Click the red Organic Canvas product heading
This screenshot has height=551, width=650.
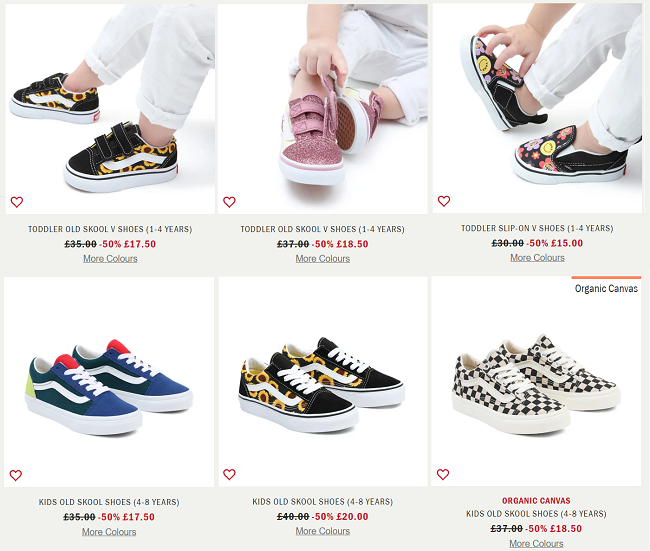[x=536, y=501]
